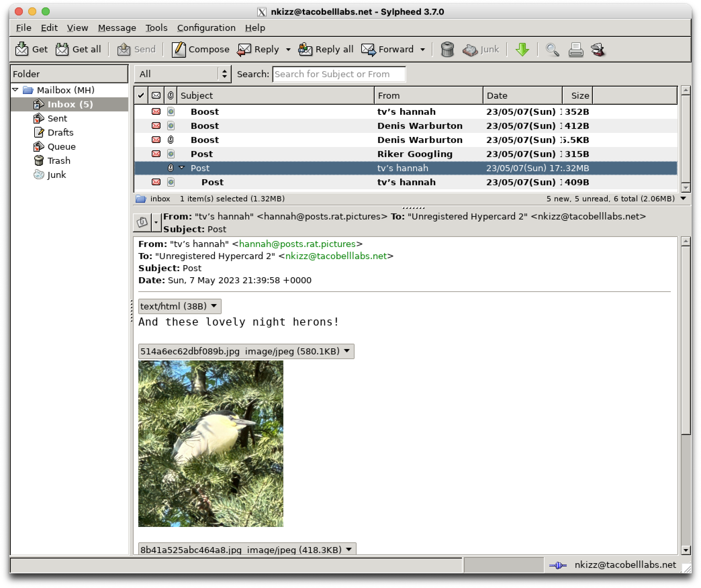Open the Configuration menu

(x=206, y=28)
